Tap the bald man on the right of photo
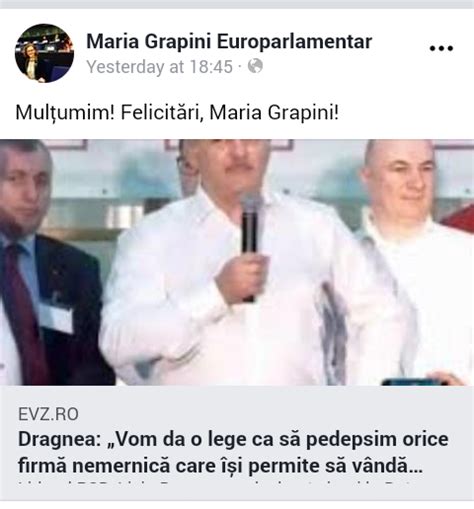Image resolution: width=474 pixels, height=509 pixels. tap(413, 260)
